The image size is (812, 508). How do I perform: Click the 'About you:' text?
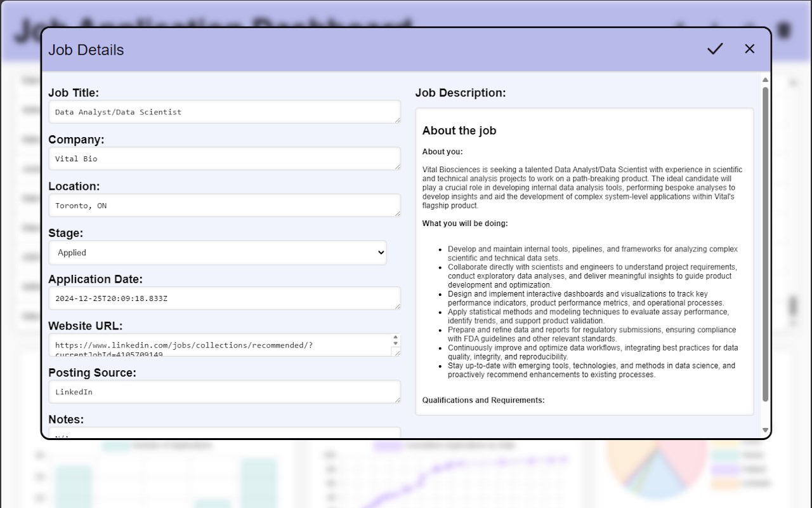(443, 152)
